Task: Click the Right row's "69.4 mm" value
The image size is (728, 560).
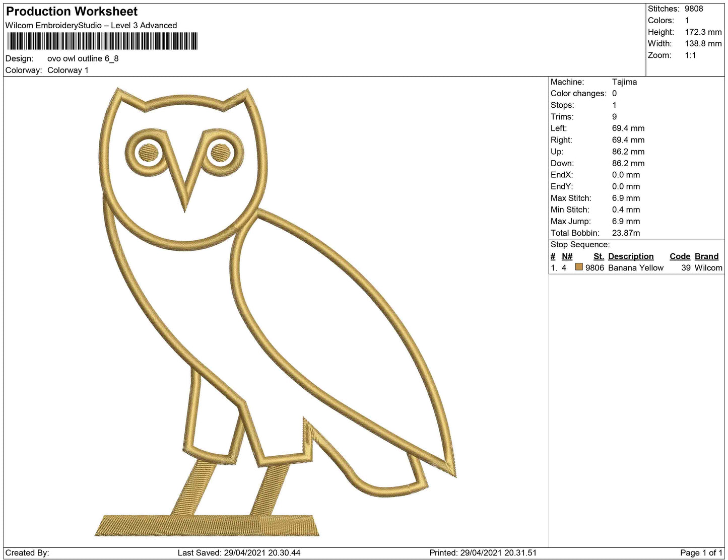Action: click(628, 139)
